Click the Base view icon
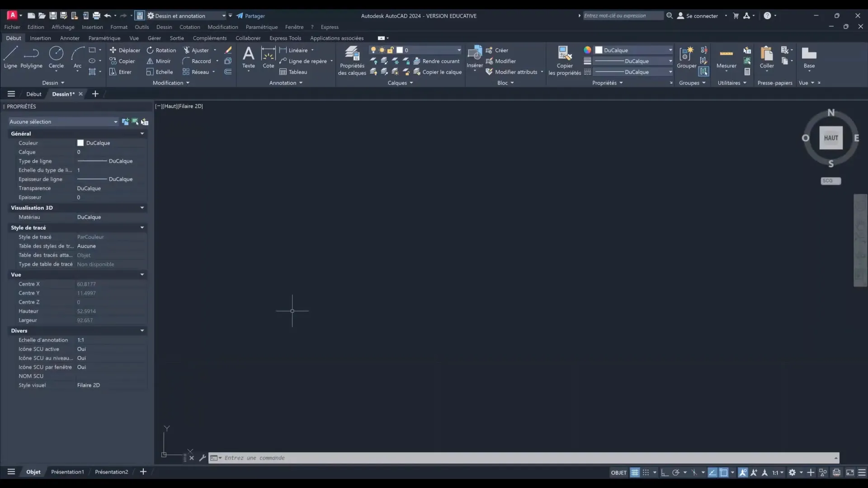This screenshot has height=488, width=868. (809, 57)
